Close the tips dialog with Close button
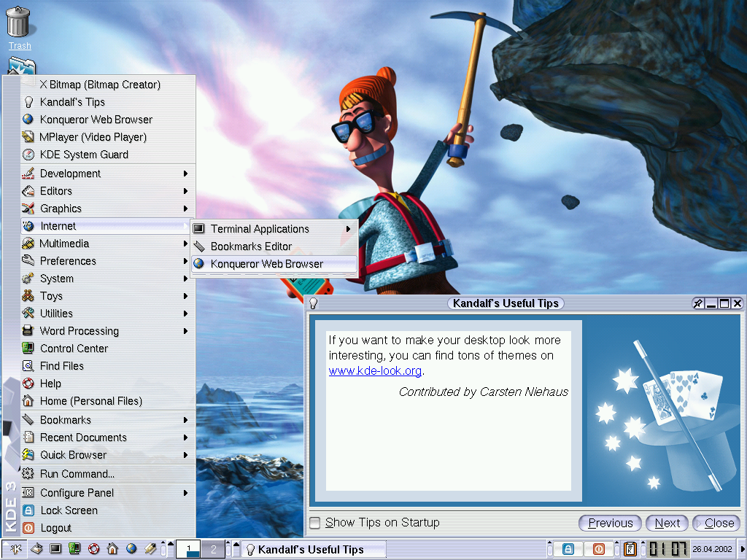 (x=716, y=523)
